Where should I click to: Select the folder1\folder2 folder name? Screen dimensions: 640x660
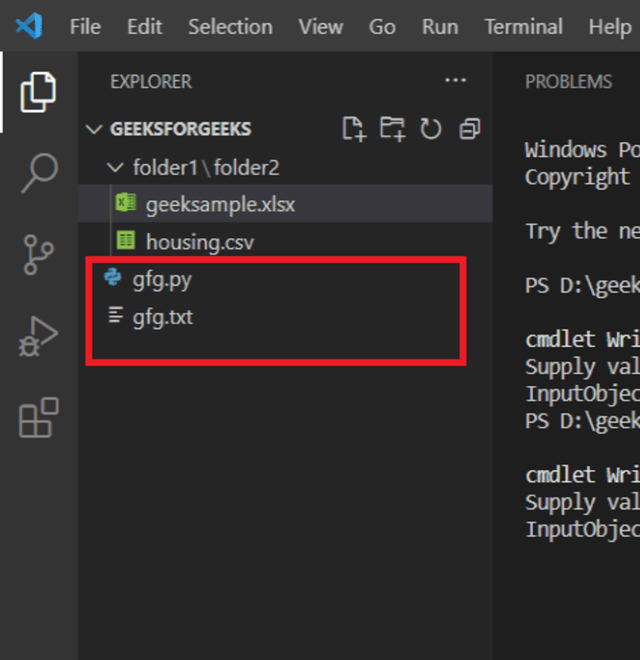206,168
